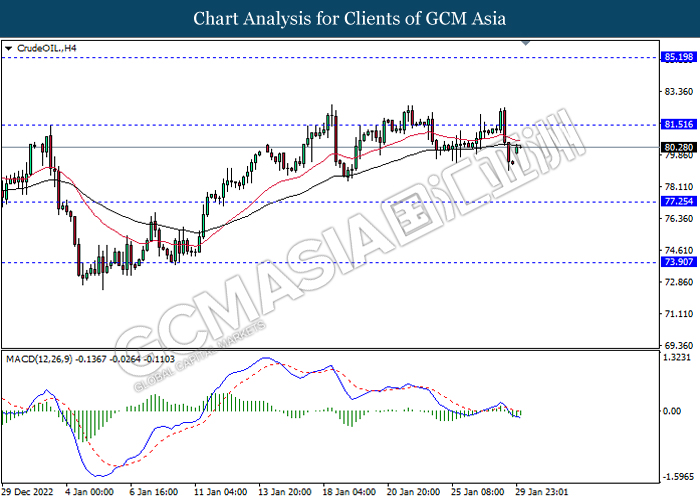
Task: Click the current price label 80.280
Action: [679, 147]
